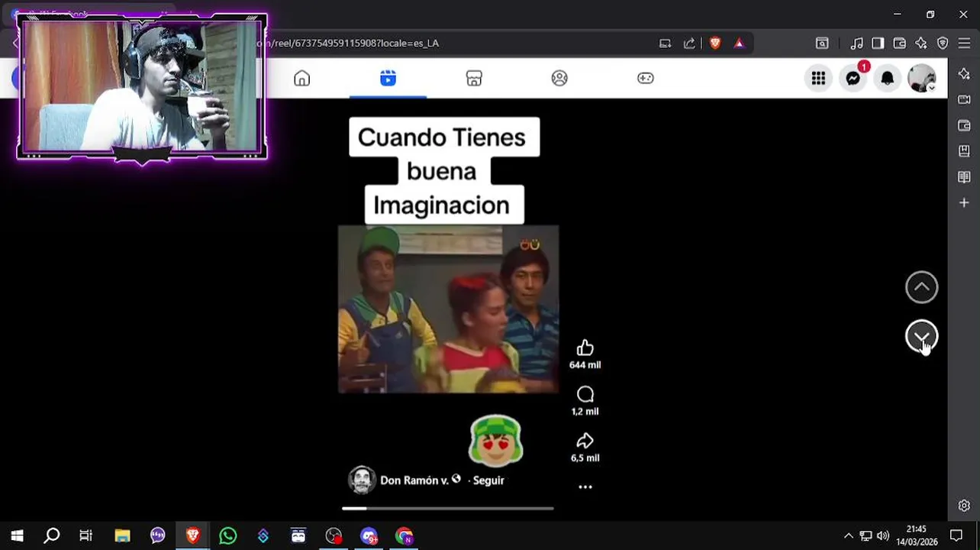Open the Groups profile-circle icon
The image size is (980, 550).
coord(559,78)
